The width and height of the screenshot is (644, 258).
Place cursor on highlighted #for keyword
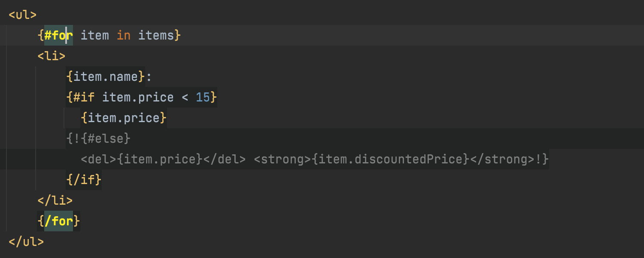tap(58, 35)
